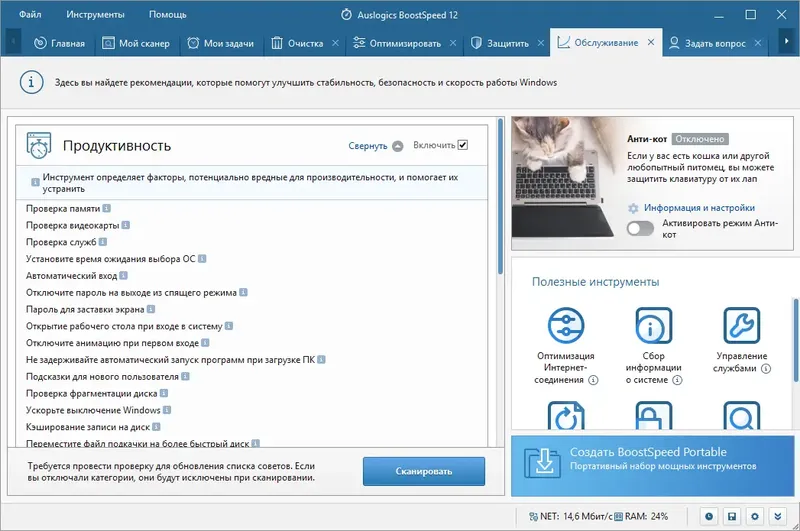Close the Оптимизировать tab
This screenshot has height=531, width=800.
coord(453,43)
